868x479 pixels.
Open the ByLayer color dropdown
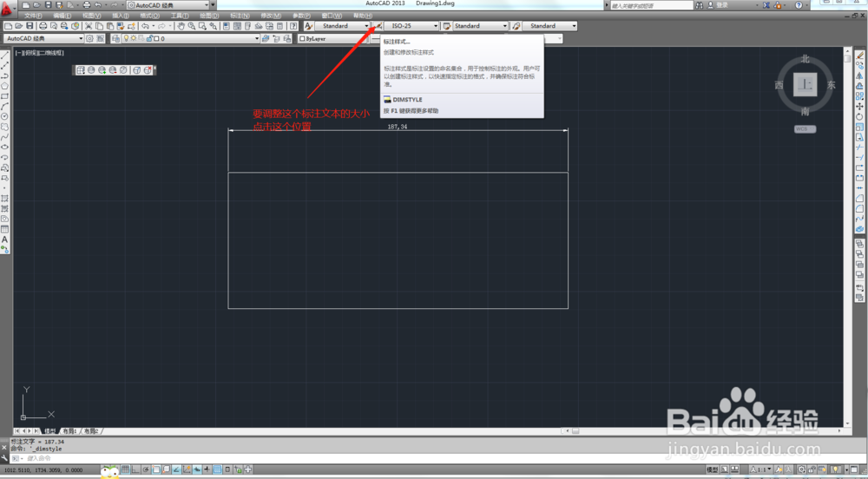[x=332, y=39]
